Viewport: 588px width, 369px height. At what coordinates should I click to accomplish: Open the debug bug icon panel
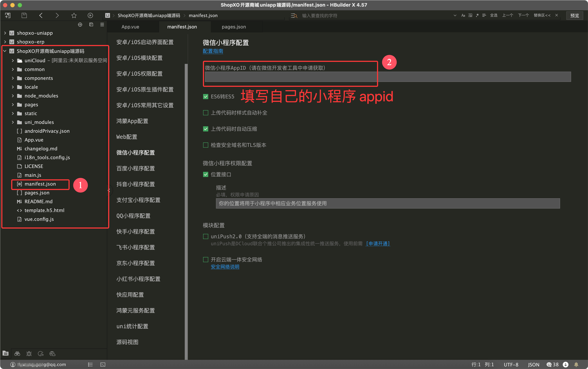point(29,353)
